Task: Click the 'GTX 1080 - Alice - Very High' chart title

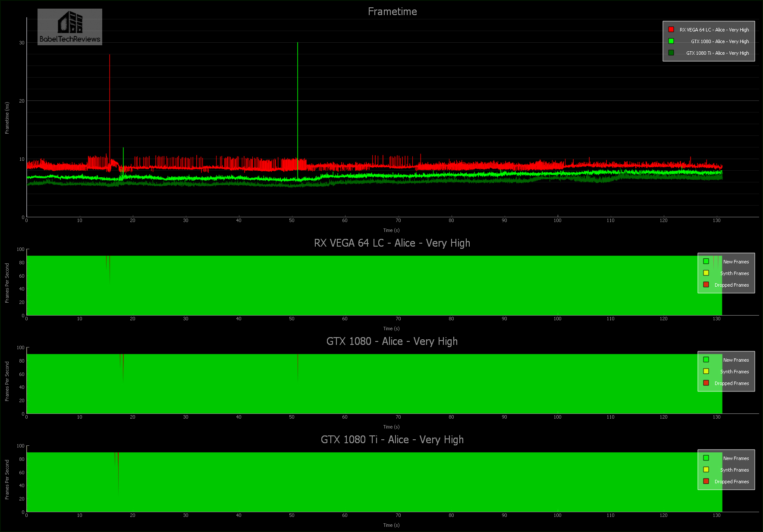Action: [x=392, y=341]
